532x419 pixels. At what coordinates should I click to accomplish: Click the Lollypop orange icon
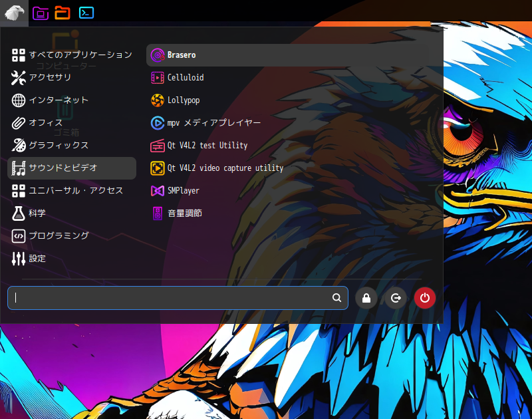pos(158,100)
